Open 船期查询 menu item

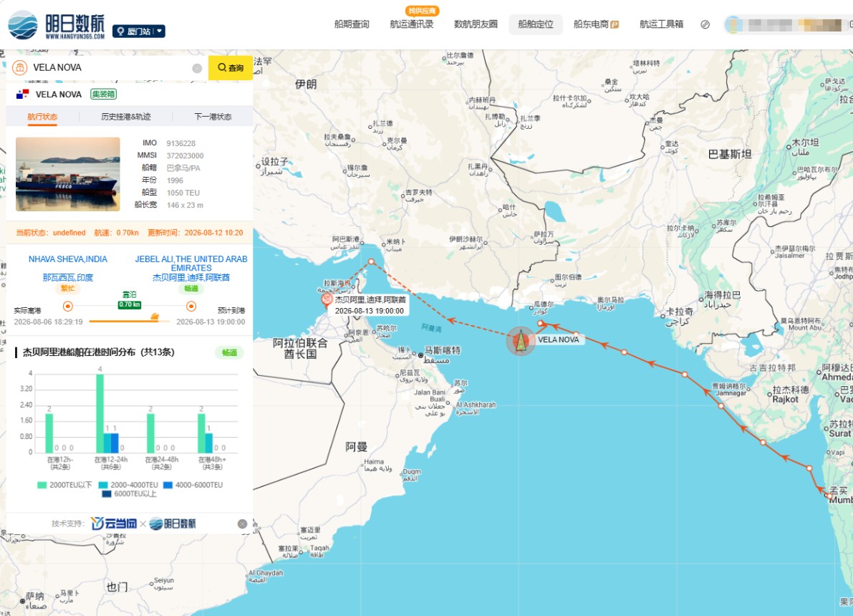coord(352,24)
